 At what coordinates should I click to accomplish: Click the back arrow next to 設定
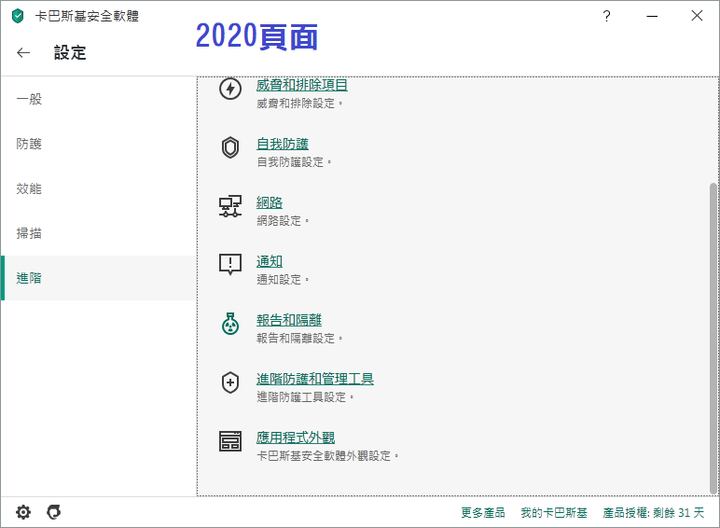(23, 53)
